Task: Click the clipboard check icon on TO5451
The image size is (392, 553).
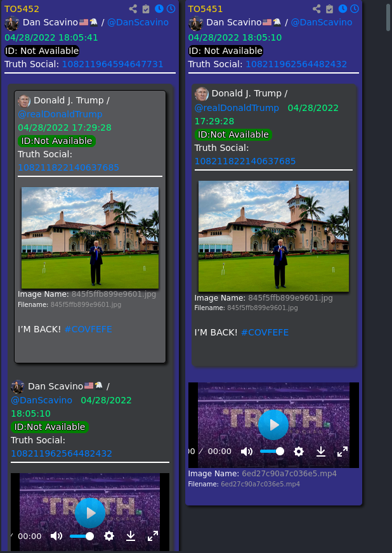Action: pos(330,9)
